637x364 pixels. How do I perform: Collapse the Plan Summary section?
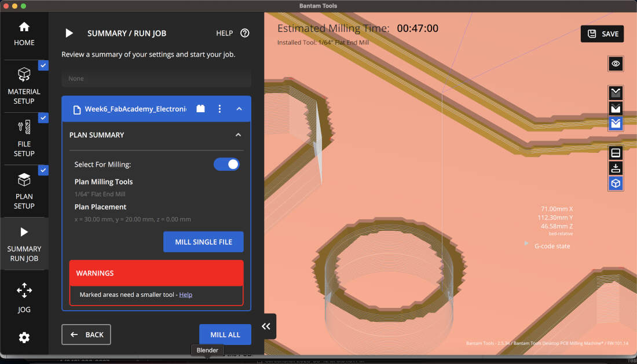[238, 135]
